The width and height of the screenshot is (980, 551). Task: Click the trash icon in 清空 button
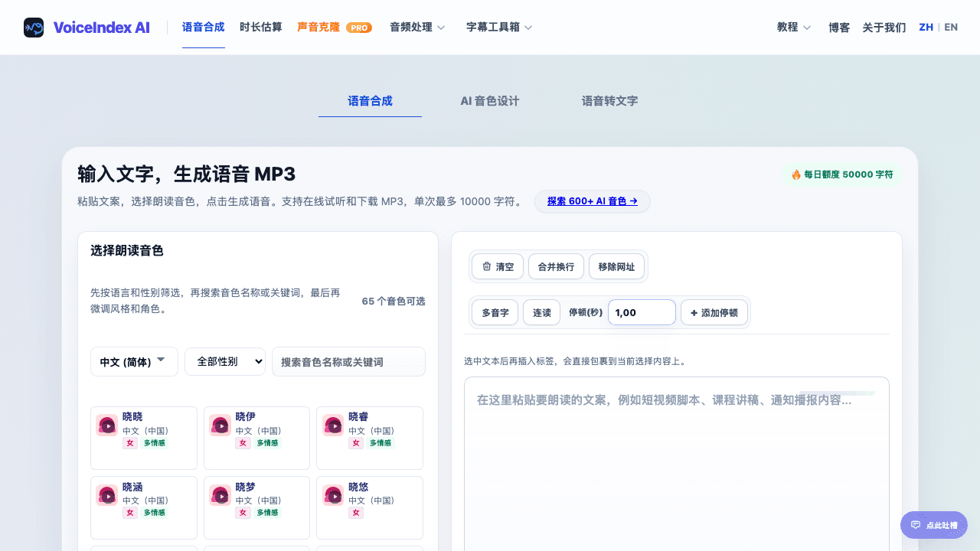[486, 266]
